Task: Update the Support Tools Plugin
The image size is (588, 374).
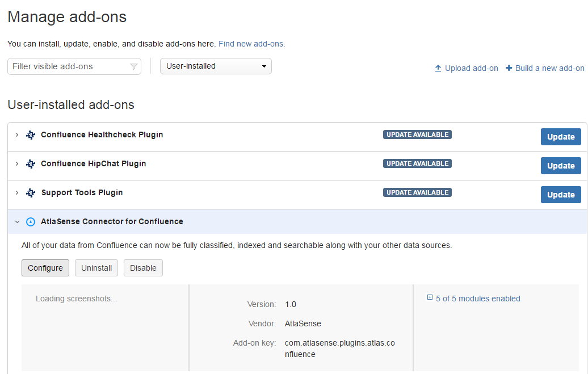Action: 561,195
